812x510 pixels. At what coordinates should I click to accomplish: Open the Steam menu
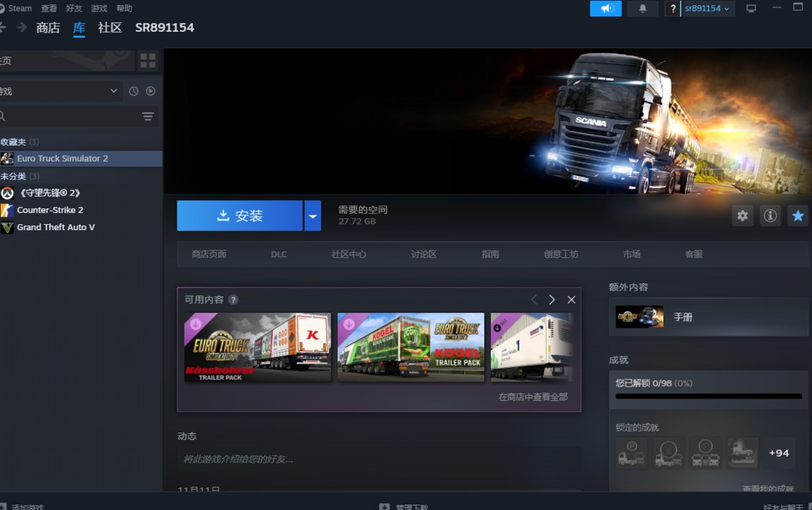[x=20, y=8]
